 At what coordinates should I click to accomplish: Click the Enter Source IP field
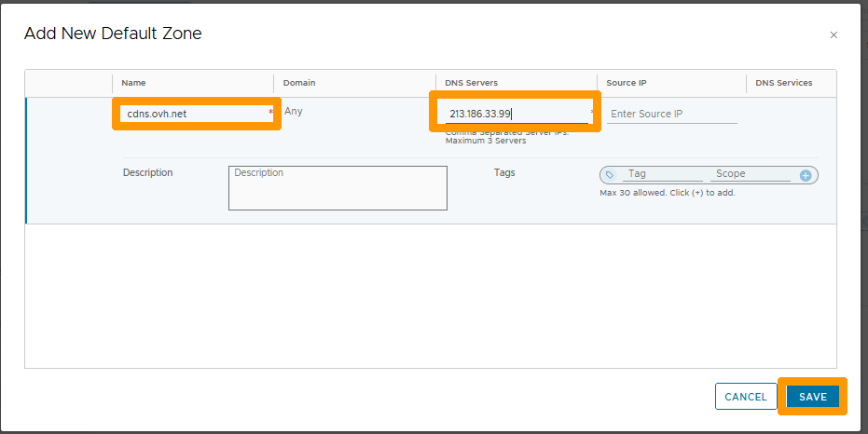pyautogui.click(x=672, y=114)
